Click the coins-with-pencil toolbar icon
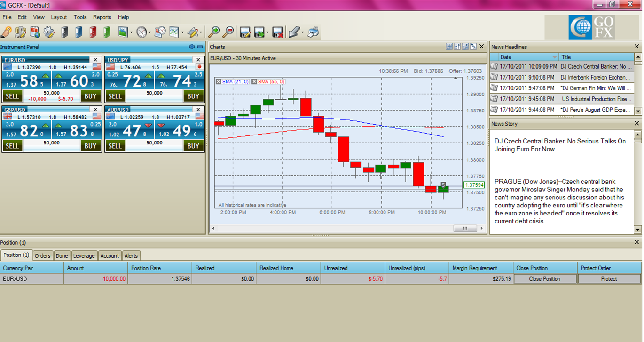The width and height of the screenshot is (644, 342). 20,32
